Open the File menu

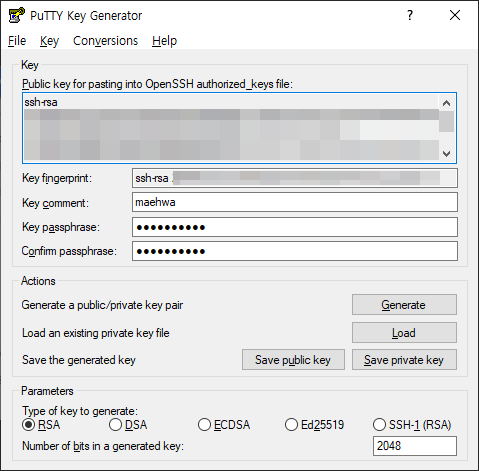(17, 41)
